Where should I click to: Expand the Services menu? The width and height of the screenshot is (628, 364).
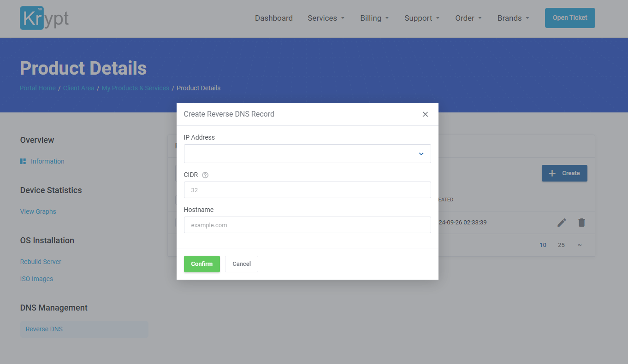(326, 18)
